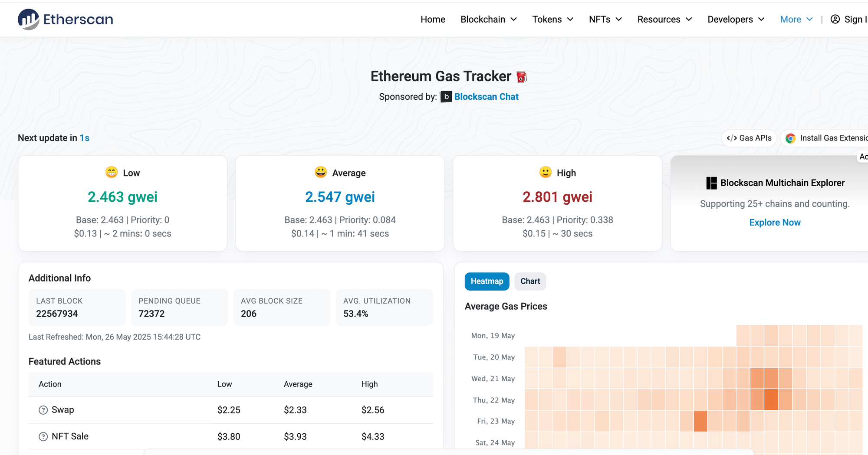Click the Swap average price $2.33
The height and width of the screenshot is (455, 868).
click(x=295, y=410)
